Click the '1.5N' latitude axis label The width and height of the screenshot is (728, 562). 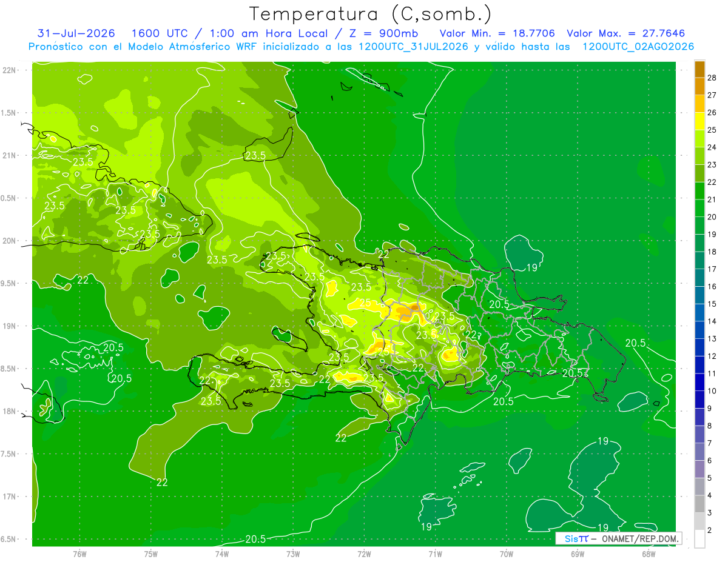click(9, 113)
